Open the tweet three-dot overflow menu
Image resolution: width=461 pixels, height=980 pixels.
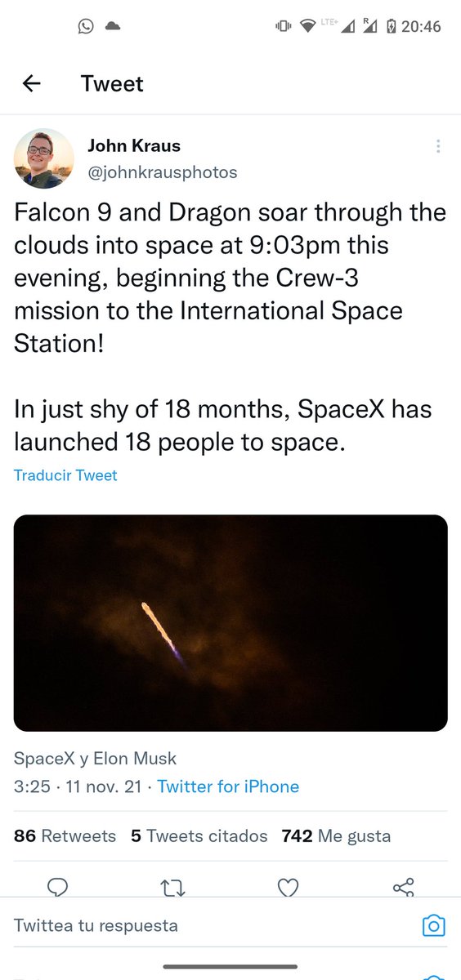pyautogui.click(x=439, y=146)
